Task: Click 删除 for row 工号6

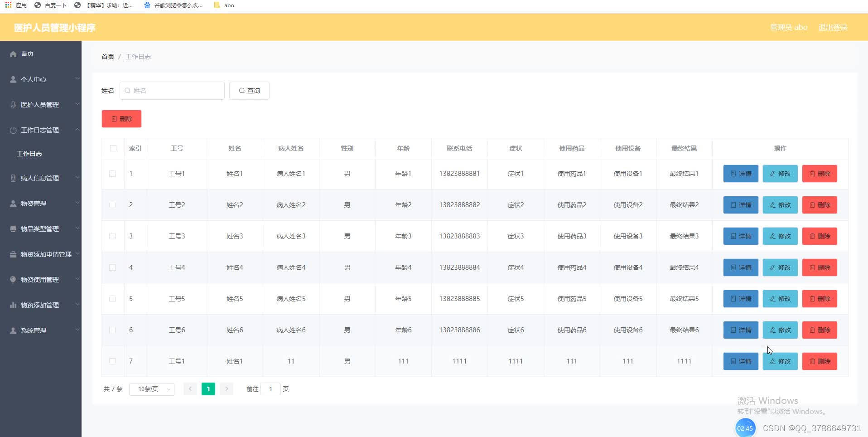Action: pyautogui.click(x=820, y=330)
